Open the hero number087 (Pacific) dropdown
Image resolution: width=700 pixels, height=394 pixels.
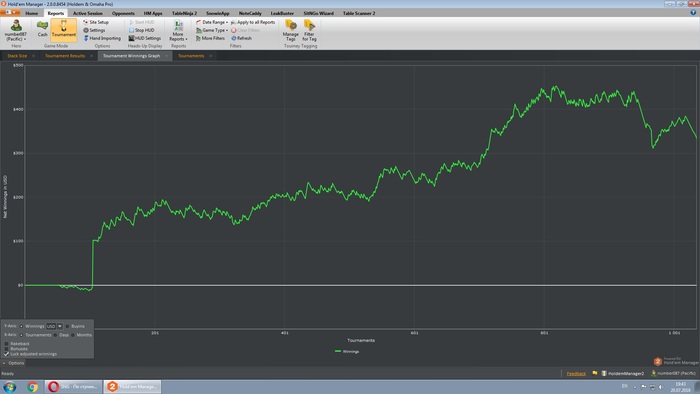[16, 30]
